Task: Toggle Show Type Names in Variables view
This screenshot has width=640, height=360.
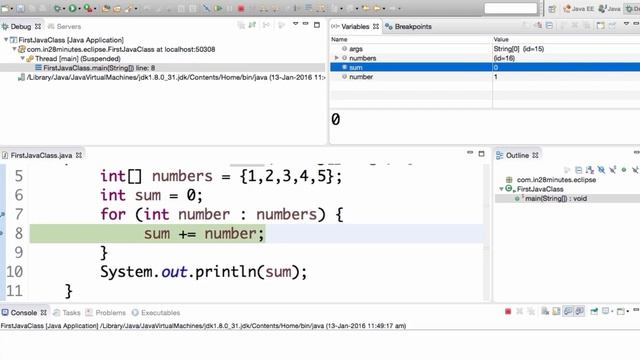Action: [526, 26]
